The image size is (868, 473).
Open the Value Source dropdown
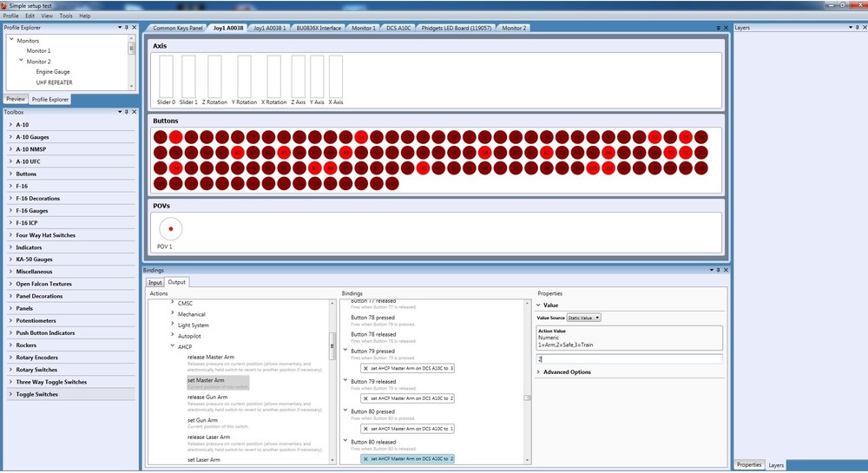tap(583, 318)
